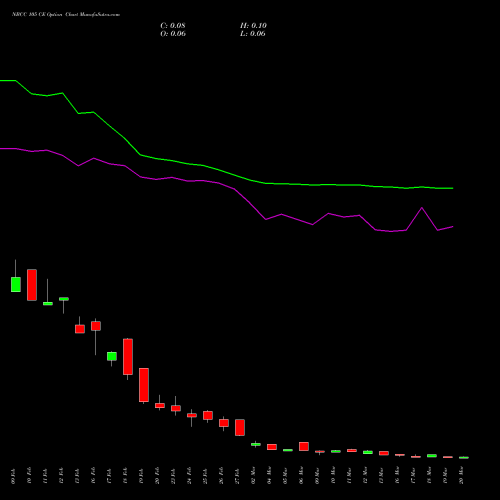500x500 pixels.
Task: Click the high value 'H: 0.10'
Action: tap(253, 26)
